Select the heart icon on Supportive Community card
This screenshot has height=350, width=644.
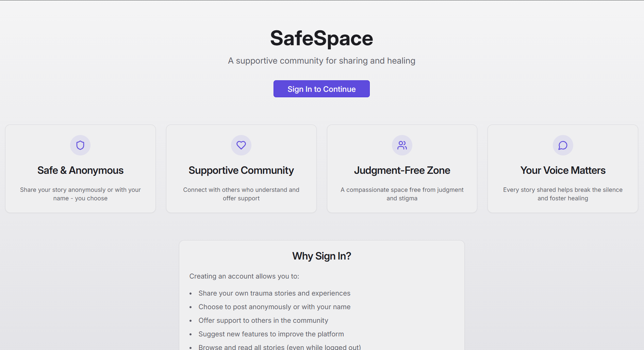point(241,145)
